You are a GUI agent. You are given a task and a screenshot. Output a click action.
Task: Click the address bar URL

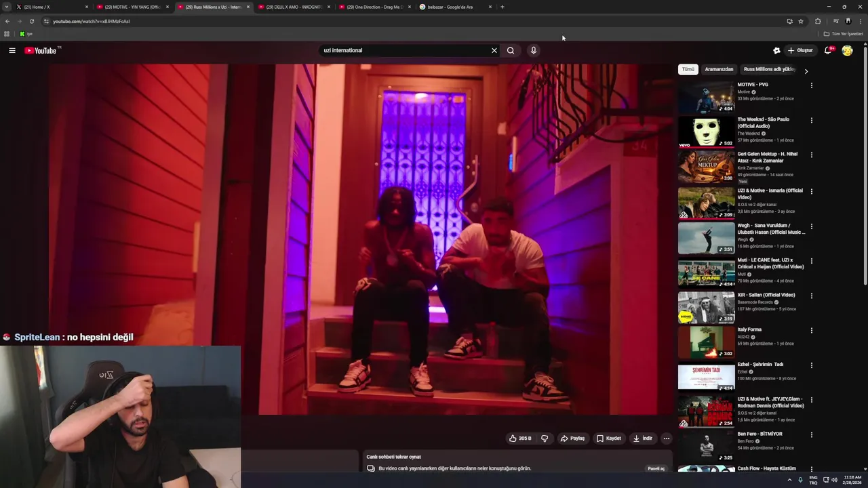(92, 21)
